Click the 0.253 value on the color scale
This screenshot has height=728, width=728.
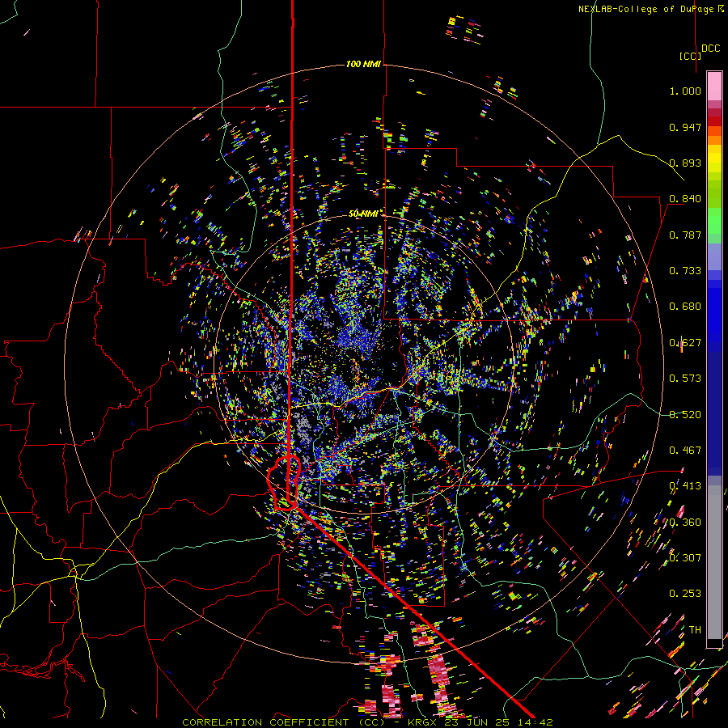pos(685,594)
